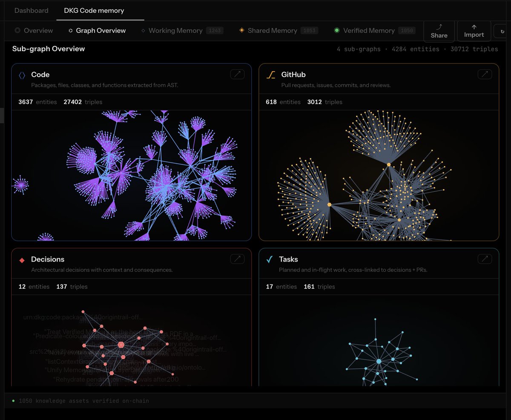
Task: Click '3637 entities' in Code card
Action: tap(37, 102)
